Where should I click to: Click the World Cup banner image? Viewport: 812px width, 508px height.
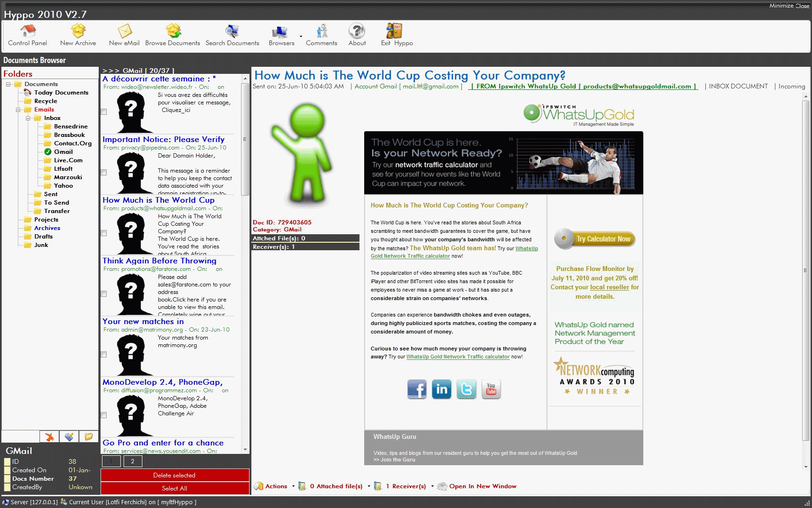point(503,163)
